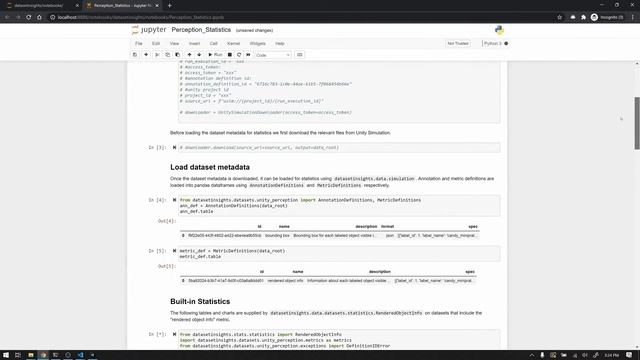640x360 pixels.
Task: Select the Built-in Statistics heading
Action: pyautogui.click(x=200, y=301)
